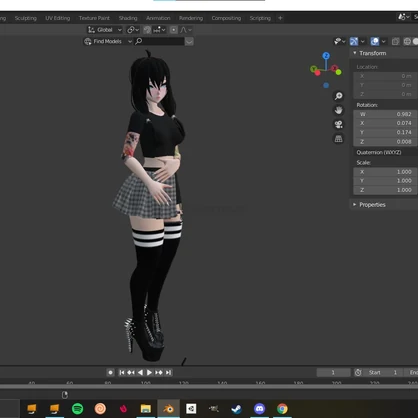Play the animation forward
Screen dimensions: 418x418
click(149, 372)
